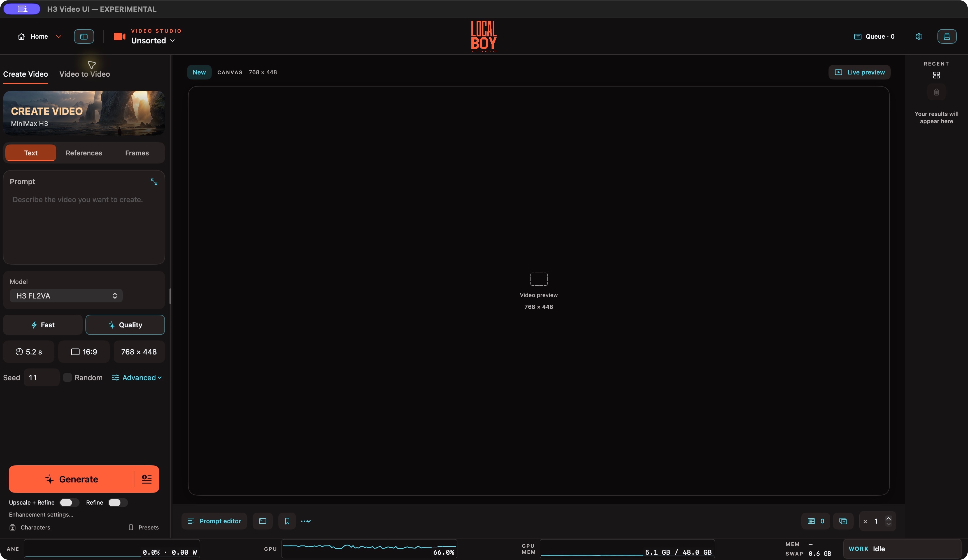Image resolution: width=968 pixels, height=560 pixels.
Task: Check the Random seed checkbox
Action: [67, 377]
